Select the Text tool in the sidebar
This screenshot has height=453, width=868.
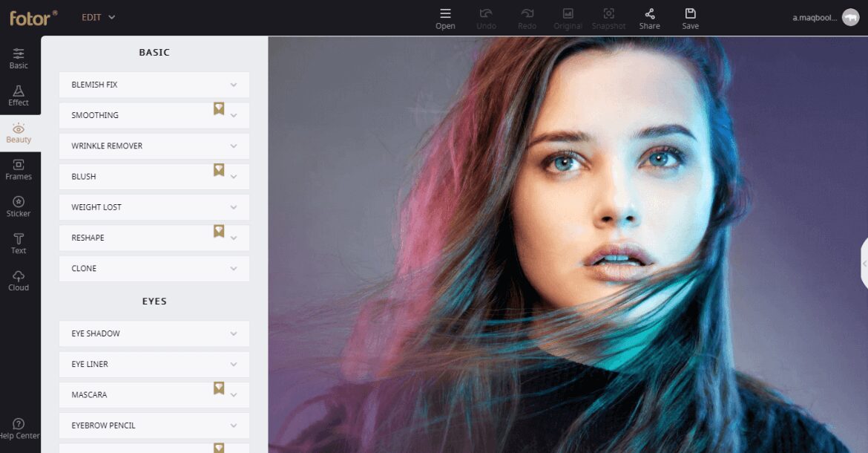coord(18,244)
